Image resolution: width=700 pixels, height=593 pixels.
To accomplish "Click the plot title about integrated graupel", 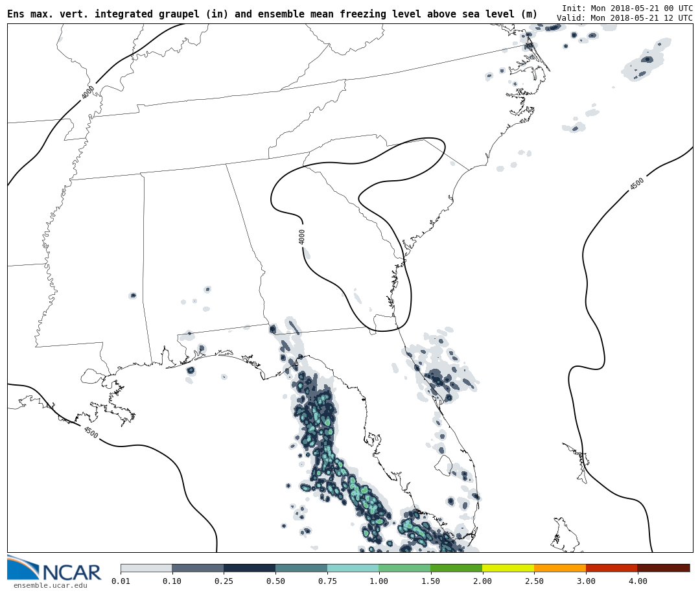I will pos(272,14).
